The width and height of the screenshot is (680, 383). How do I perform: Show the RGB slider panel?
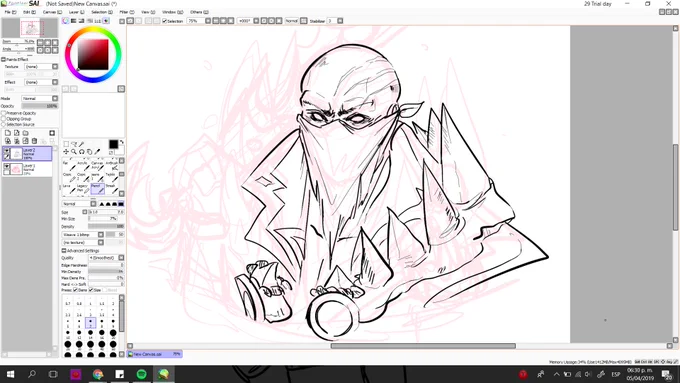point(73,21)
